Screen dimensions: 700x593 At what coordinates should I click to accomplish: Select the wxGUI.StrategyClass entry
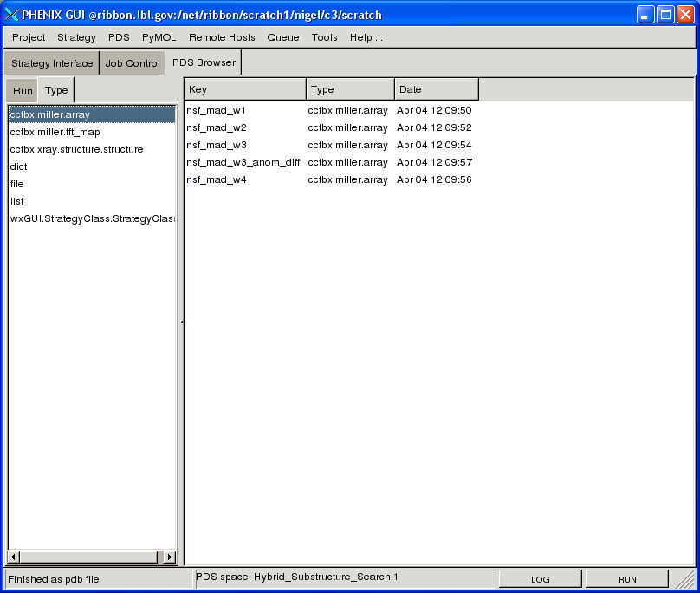(x=91, y=218)
